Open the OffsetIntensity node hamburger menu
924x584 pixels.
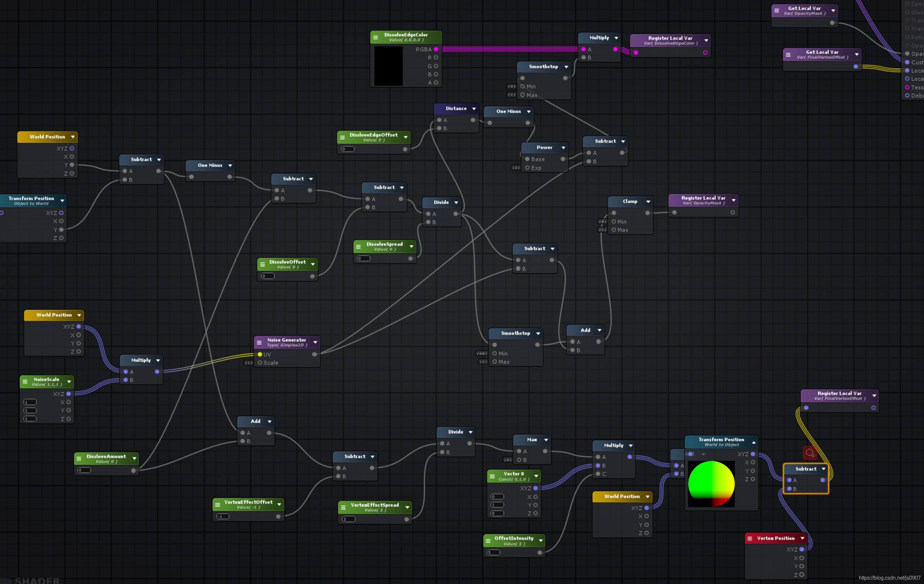pyautogui.click(x=488, y=541)
